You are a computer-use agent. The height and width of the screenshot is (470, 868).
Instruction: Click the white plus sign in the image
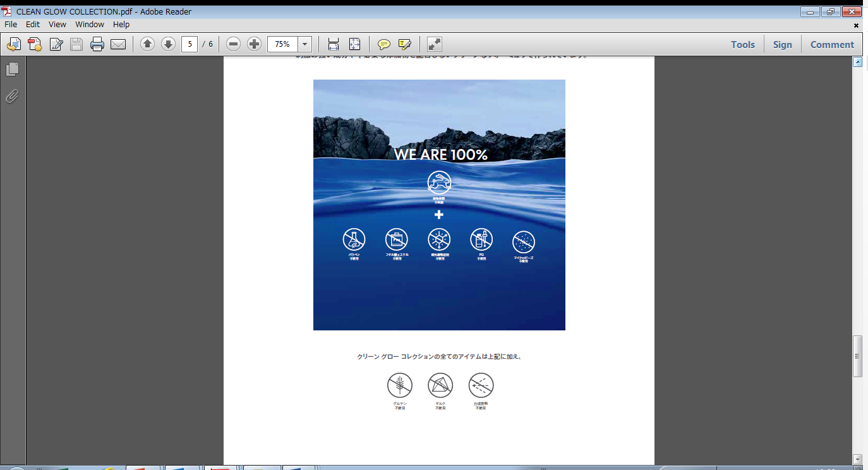point(439,215)
